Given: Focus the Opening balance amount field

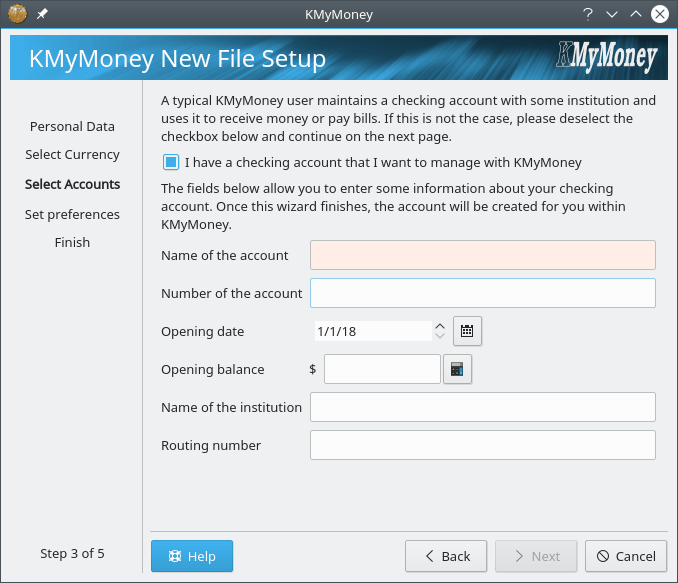Looking at the screenshot, I should coord(382,369).
